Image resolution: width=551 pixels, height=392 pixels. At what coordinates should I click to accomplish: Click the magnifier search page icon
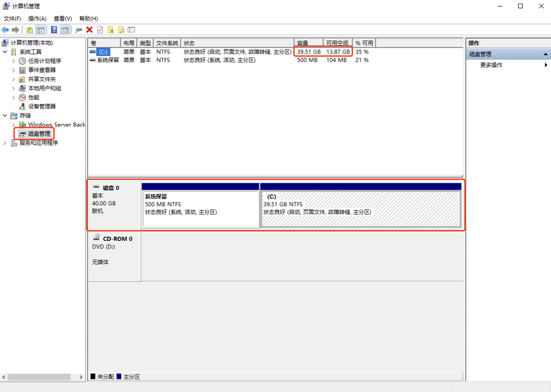(x=121, y=30)
